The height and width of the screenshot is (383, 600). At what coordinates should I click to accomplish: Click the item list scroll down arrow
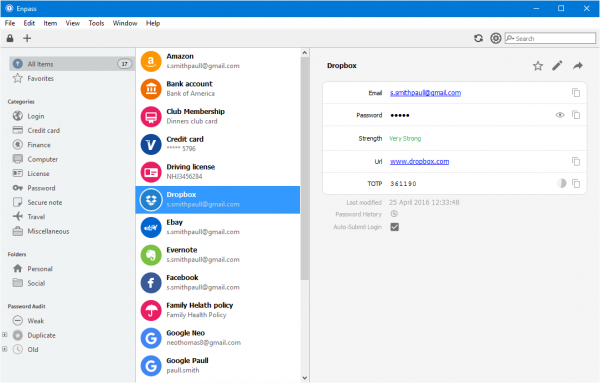pos(305,378)
